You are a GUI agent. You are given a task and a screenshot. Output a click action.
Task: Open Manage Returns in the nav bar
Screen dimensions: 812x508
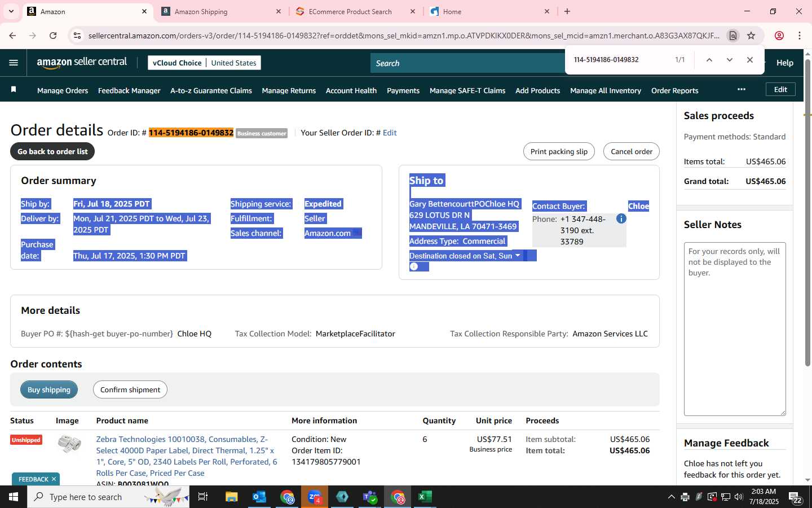pos(289,90)
